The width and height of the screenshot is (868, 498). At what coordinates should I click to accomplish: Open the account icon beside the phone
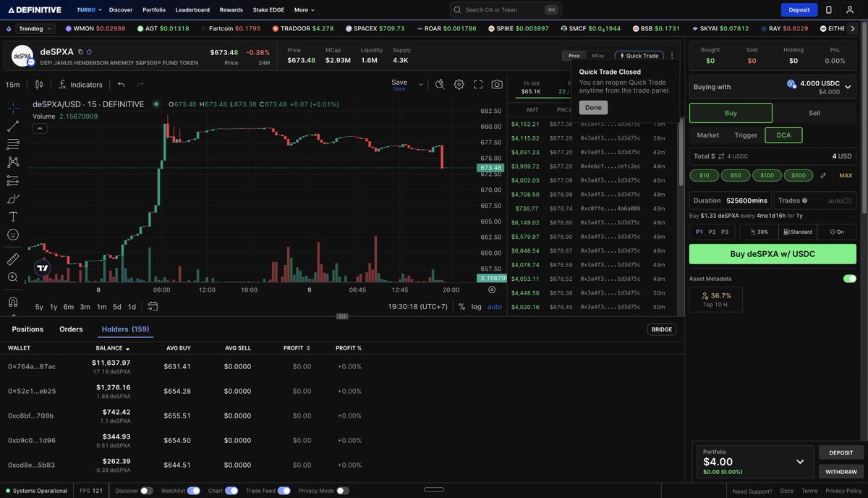(851, 10)
